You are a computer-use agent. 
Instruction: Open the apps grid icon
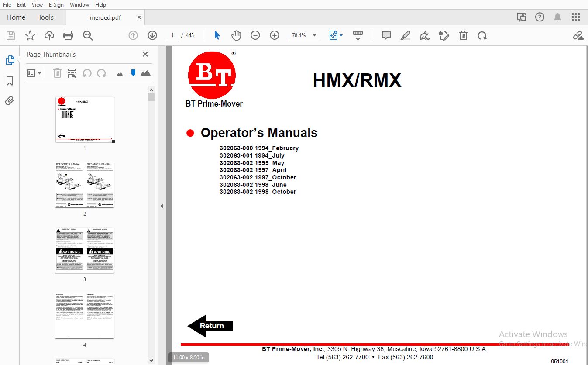click(x=576, y=17)
